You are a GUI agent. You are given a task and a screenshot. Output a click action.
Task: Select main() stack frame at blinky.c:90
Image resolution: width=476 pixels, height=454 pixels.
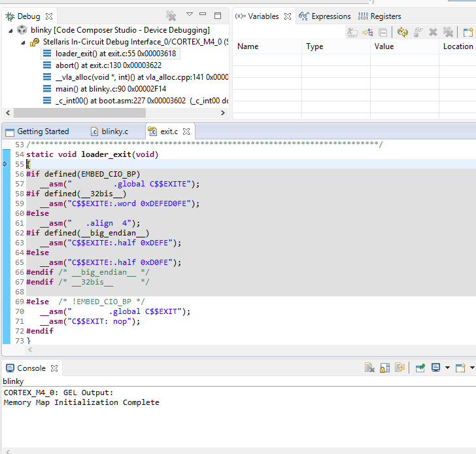coord(110,89)
